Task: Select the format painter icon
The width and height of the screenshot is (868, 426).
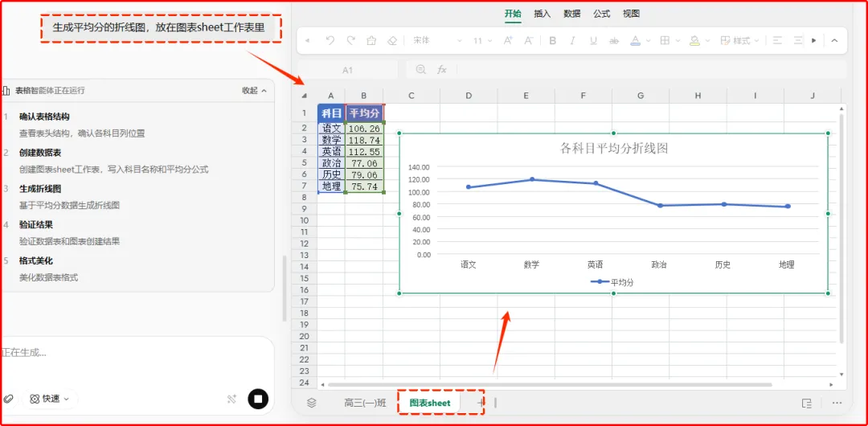Action: pyautogui.click(x=371, y=40)
